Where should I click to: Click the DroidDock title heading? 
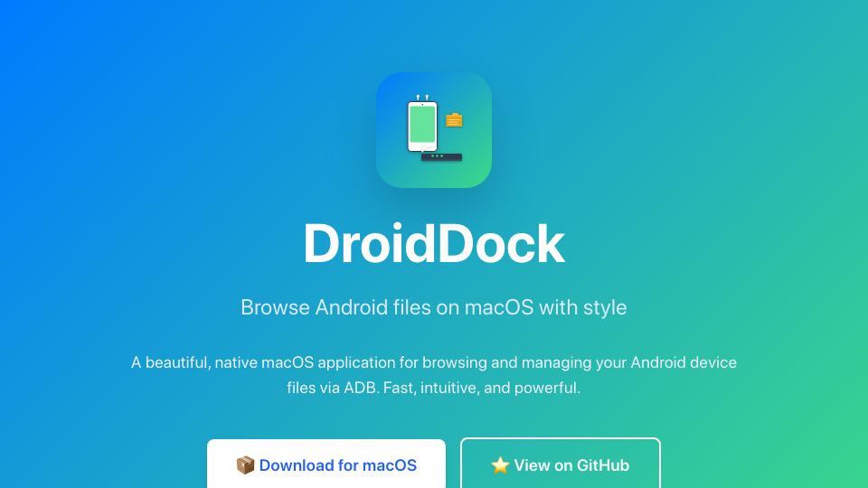click(x=434, y=244)
